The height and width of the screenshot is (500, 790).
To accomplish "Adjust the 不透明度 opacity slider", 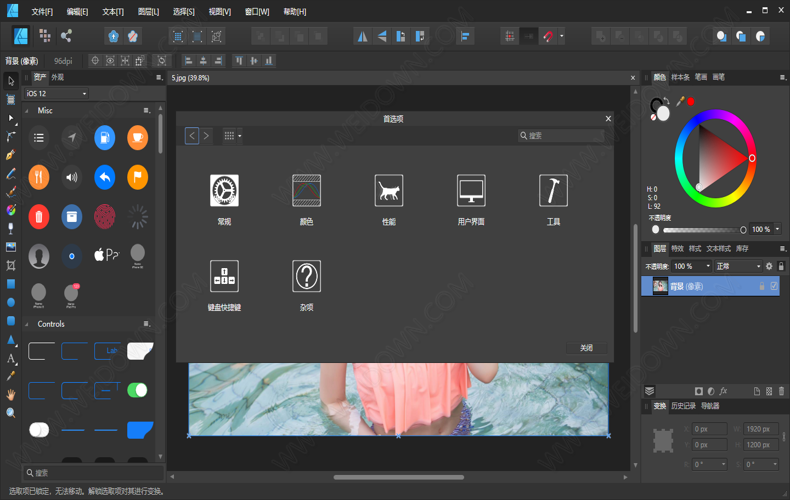I will point(703,230).
